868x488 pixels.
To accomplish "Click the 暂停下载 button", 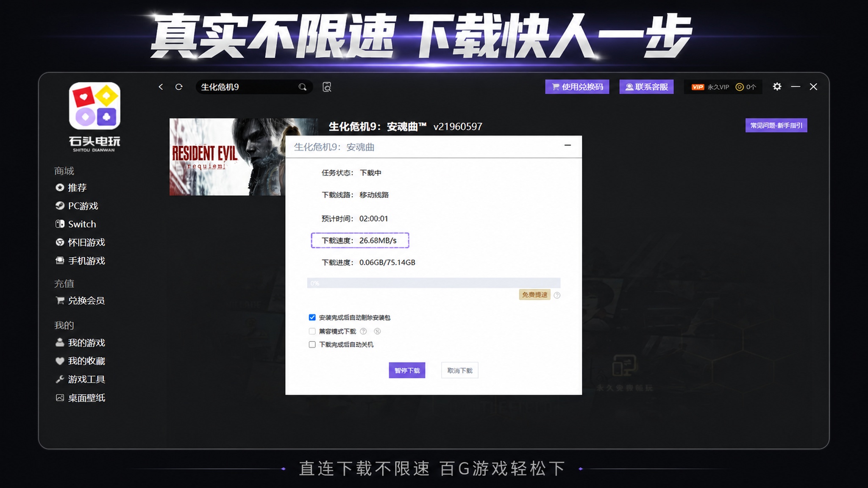I will click(x=407, y=370).
